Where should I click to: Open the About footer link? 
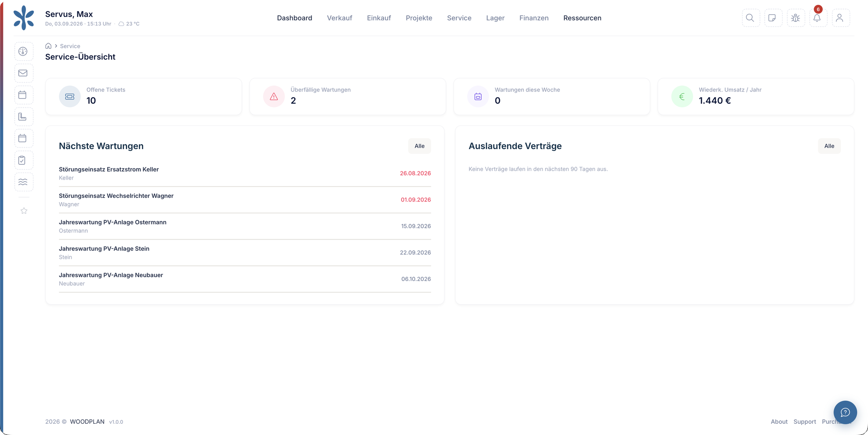[779, 422]
